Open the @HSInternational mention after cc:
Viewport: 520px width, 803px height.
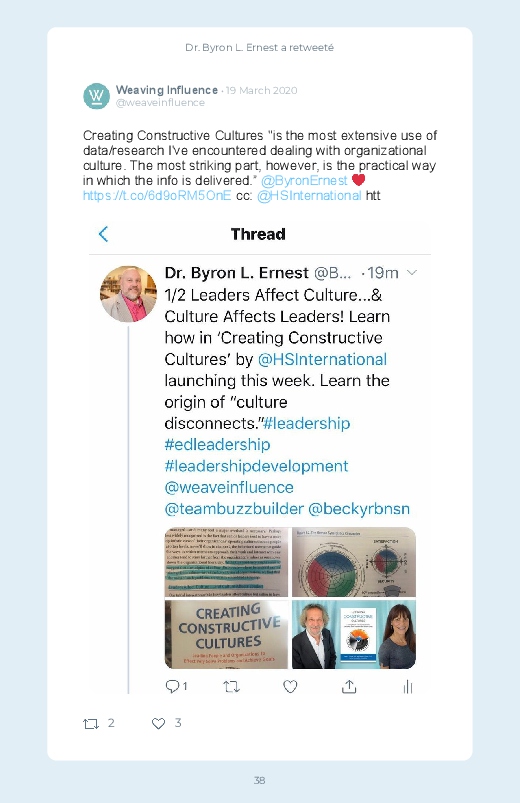(x=309, y=196)
